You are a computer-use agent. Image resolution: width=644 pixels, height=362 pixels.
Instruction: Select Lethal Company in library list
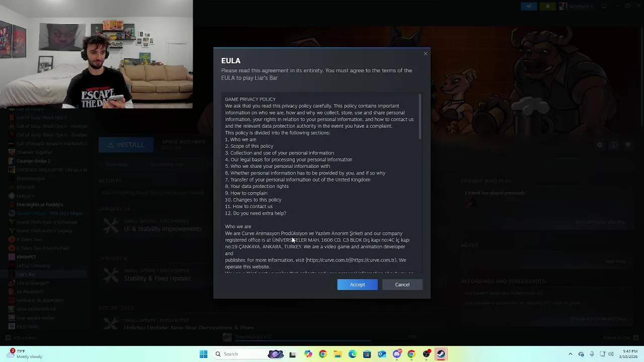33,265
